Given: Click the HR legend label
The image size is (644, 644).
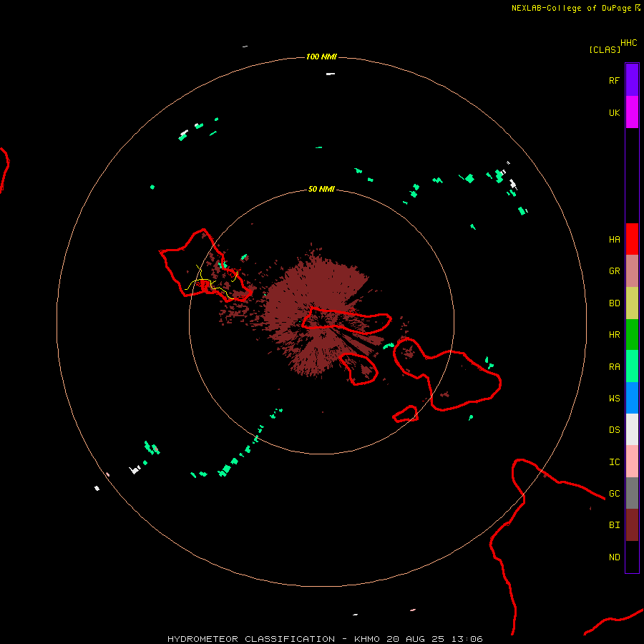Looking at the screenshot, I should coord(615,335).
